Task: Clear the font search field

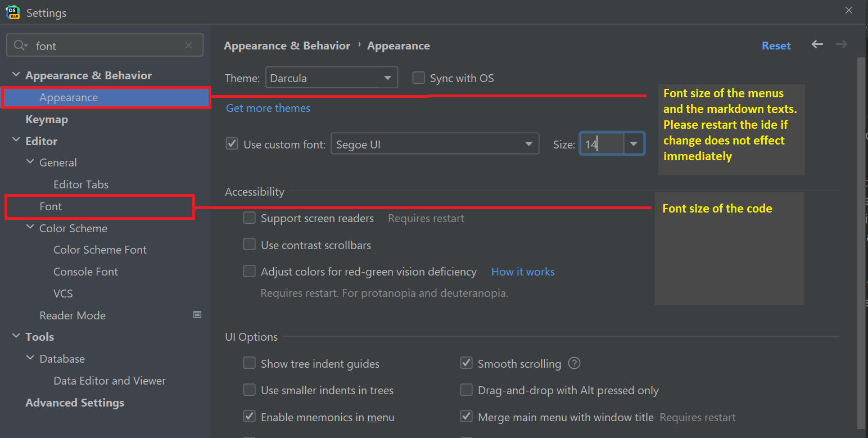Action: click(189, 46)
